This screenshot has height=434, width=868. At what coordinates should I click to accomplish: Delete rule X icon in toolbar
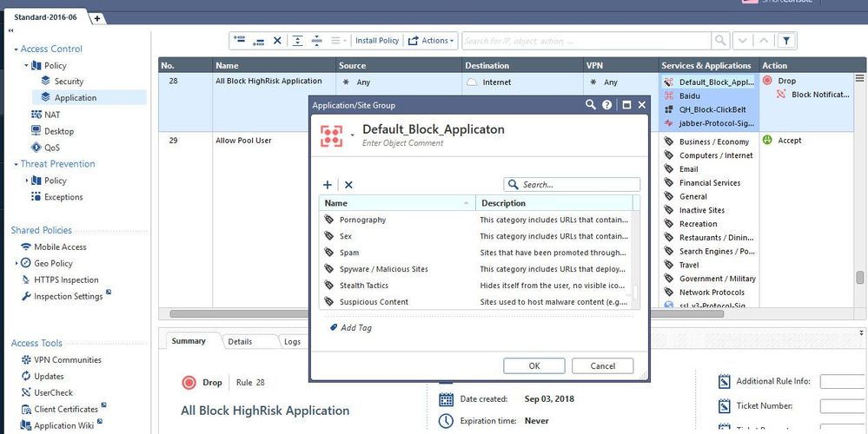coord(277,40)
